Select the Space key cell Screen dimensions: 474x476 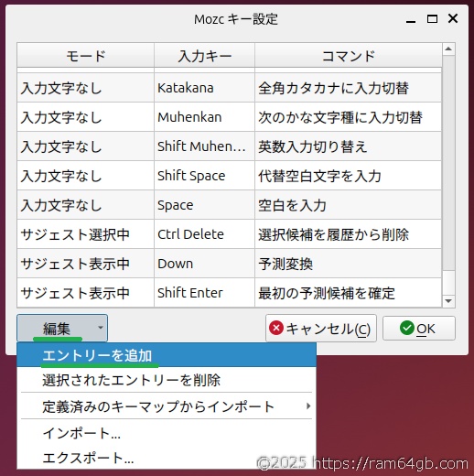click(x=204, y=205)
